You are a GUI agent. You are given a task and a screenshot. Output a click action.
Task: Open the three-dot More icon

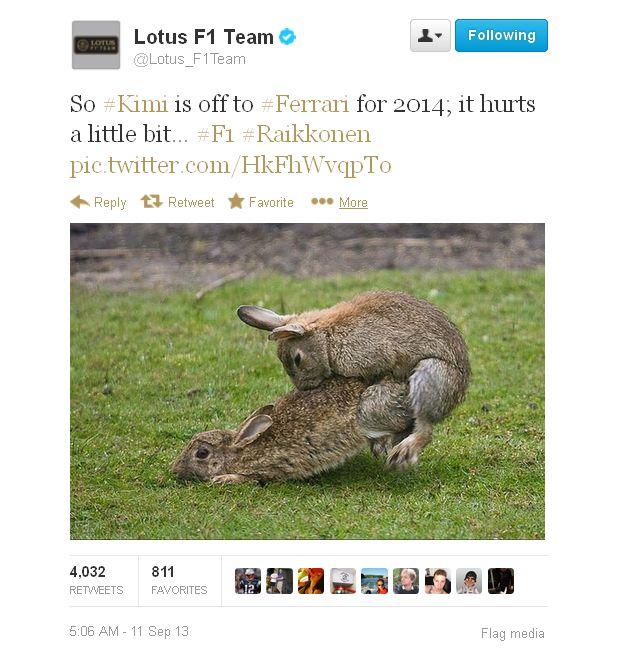(322, 202)
